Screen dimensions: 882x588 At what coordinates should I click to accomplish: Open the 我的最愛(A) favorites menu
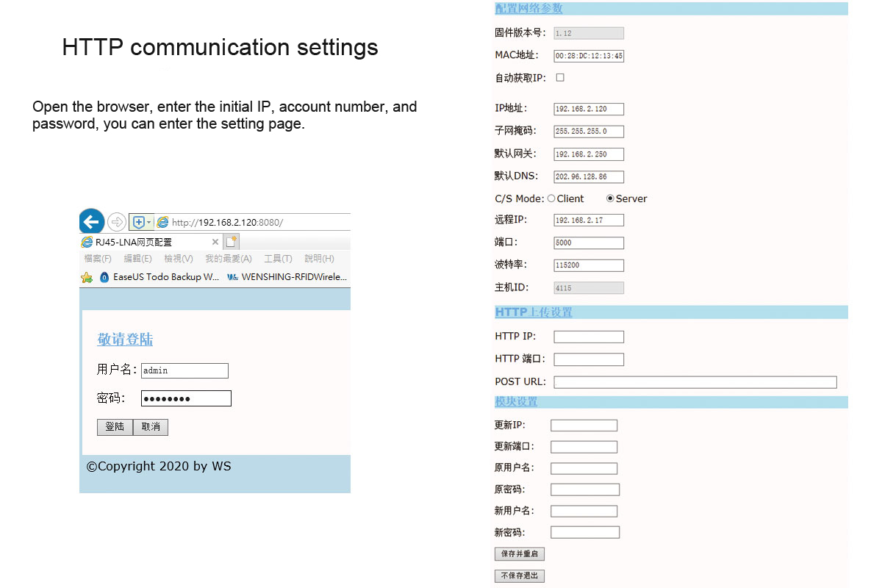point(228,259)
